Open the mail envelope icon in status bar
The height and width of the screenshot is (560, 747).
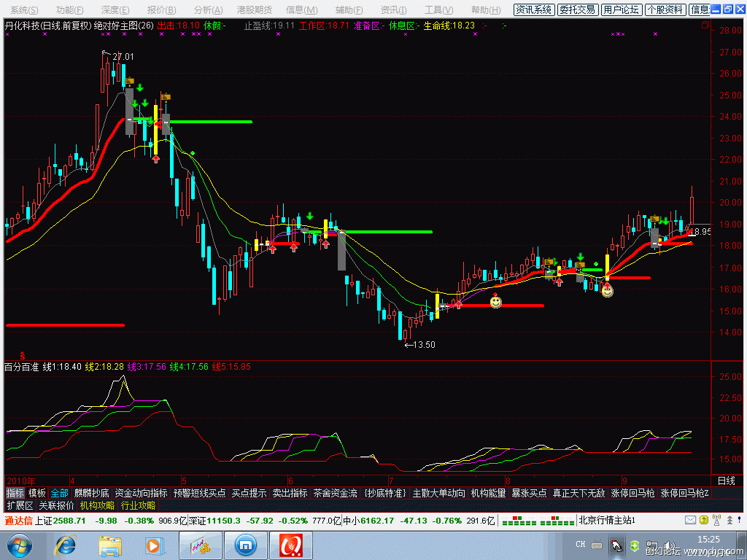click(x=690, y=521)
